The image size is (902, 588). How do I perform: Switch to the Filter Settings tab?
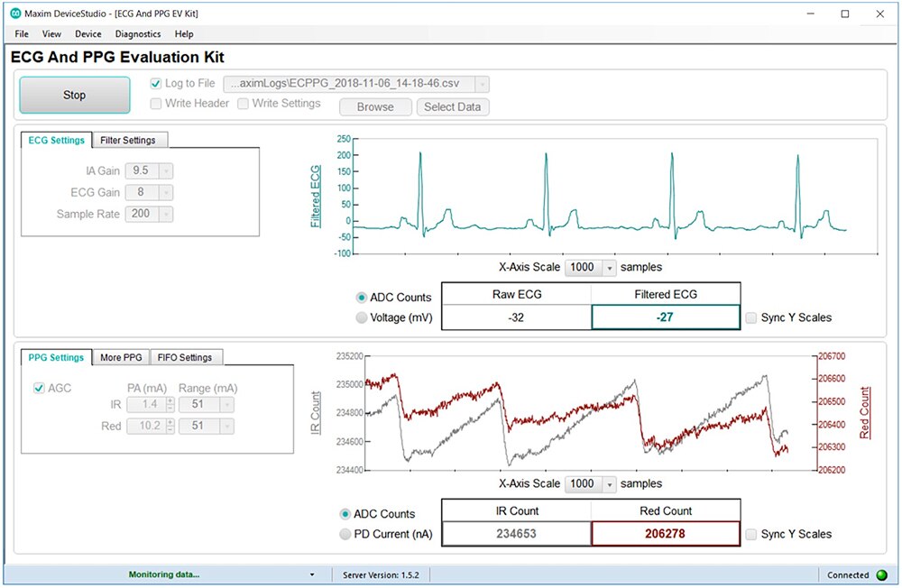[x=128, y=140]
